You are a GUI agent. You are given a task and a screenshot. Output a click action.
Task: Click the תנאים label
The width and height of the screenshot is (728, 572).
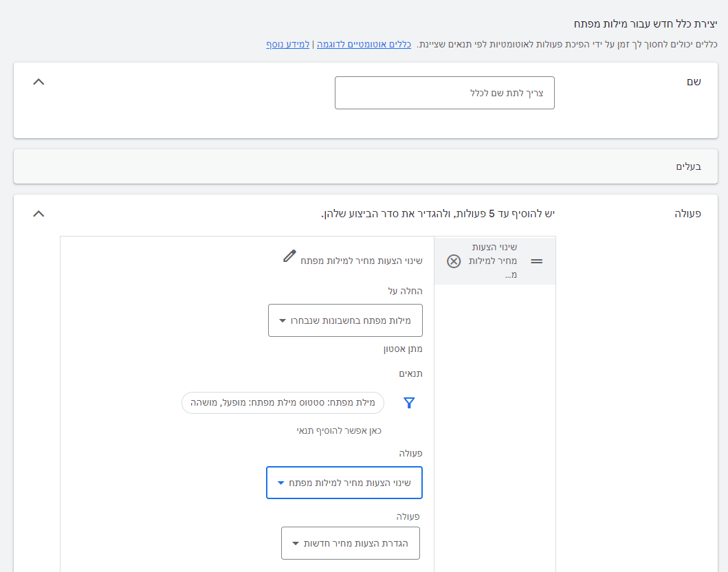point(411,374)
